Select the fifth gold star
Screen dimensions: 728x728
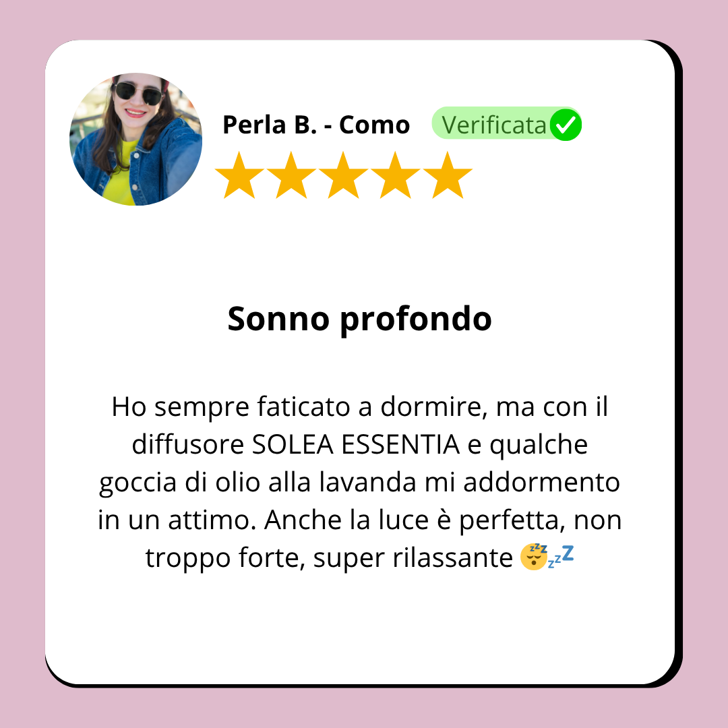pos(448,175)
